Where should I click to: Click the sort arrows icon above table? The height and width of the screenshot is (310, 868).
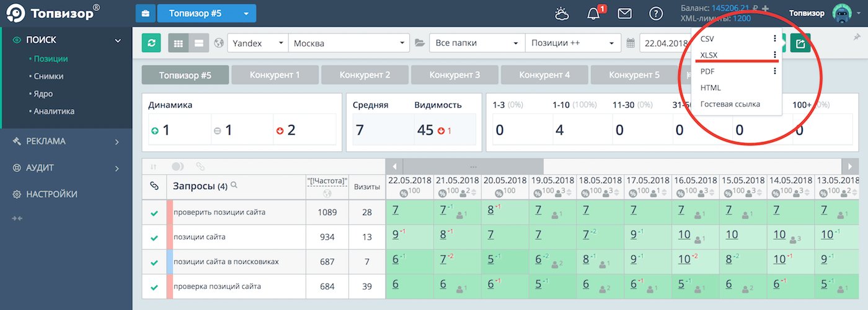pos(154,166)
